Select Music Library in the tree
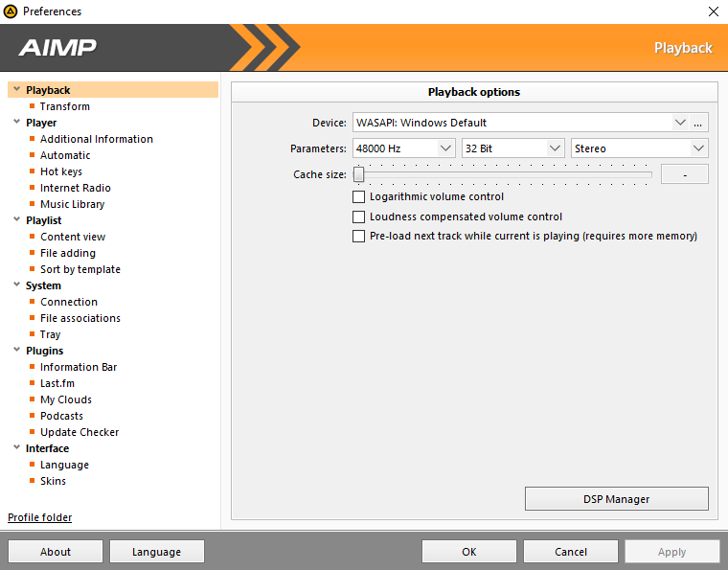Screen dimensions: 728x570 coord(73,204)
